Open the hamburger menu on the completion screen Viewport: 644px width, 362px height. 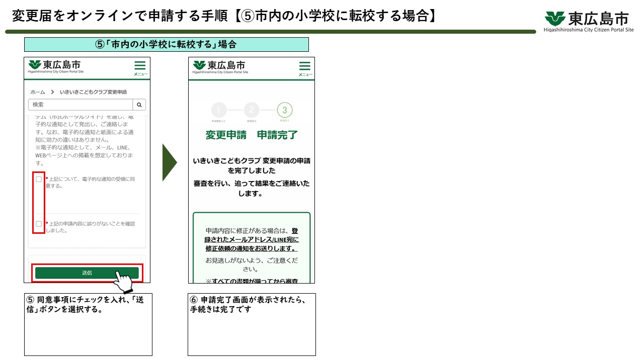click(304, 65)
